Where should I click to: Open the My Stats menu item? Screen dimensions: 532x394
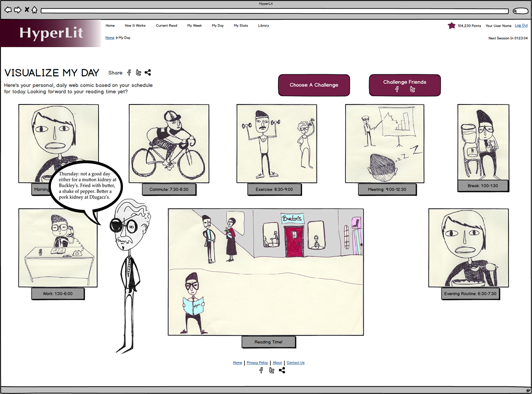pyautogui.click(x=241, y=26)
